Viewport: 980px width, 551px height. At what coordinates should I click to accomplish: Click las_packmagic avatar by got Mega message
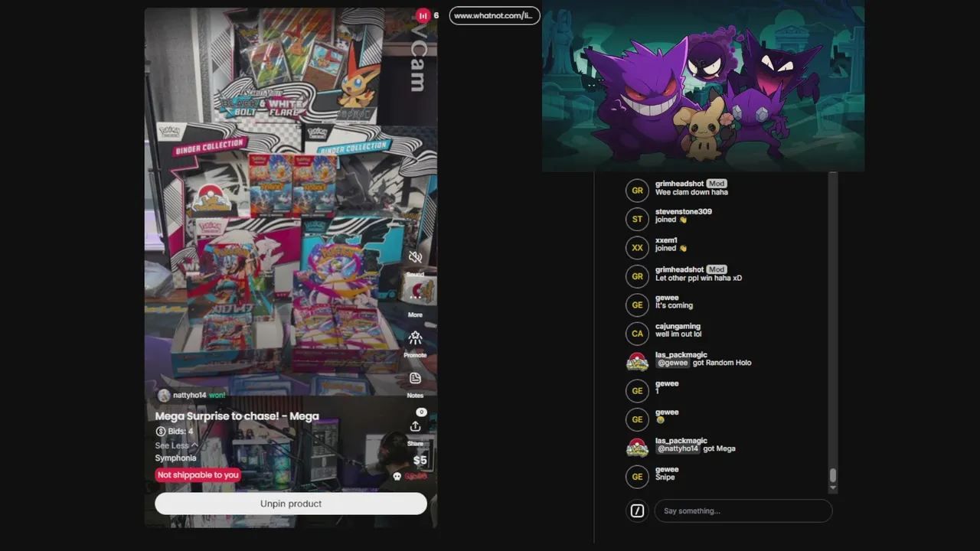(x=637, y=448)
